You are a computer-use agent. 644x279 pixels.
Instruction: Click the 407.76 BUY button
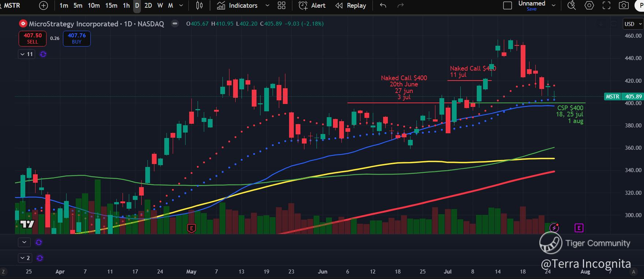pos(77,38)
